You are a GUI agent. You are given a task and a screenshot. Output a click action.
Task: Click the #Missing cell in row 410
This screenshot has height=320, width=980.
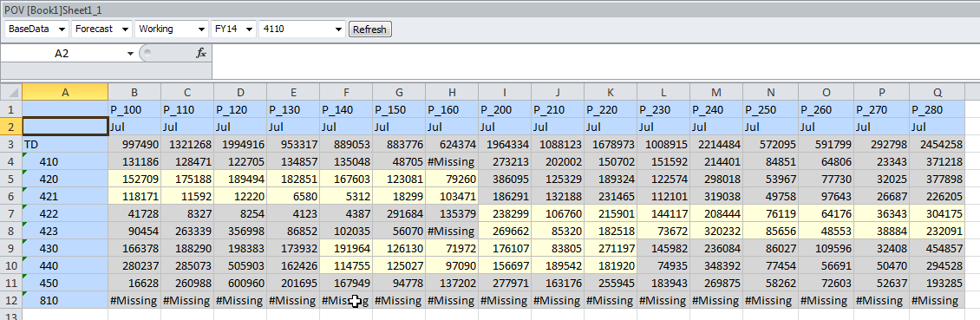pyautogui.click(x=452, y=162)
